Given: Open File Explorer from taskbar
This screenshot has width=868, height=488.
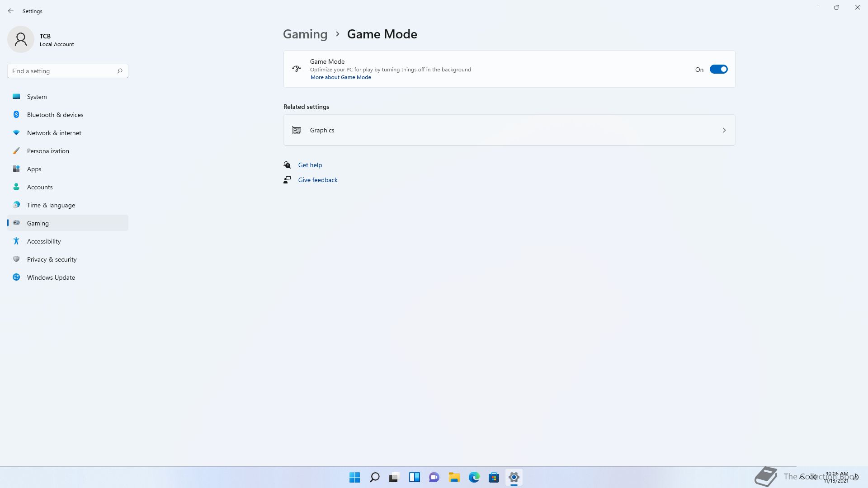Looking at the screenshot, I should coord(454,477).
